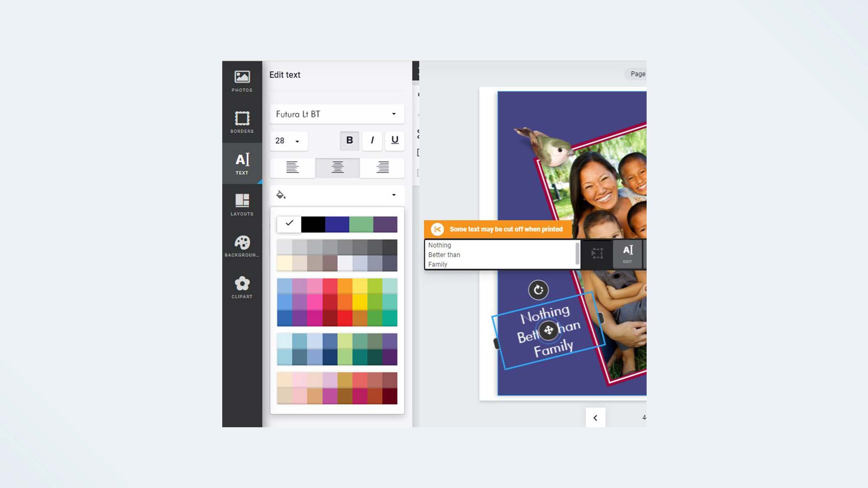This screenshot has height=488, width=868.
Task: Click the Edit button on text element
Action: coord(627,253)
